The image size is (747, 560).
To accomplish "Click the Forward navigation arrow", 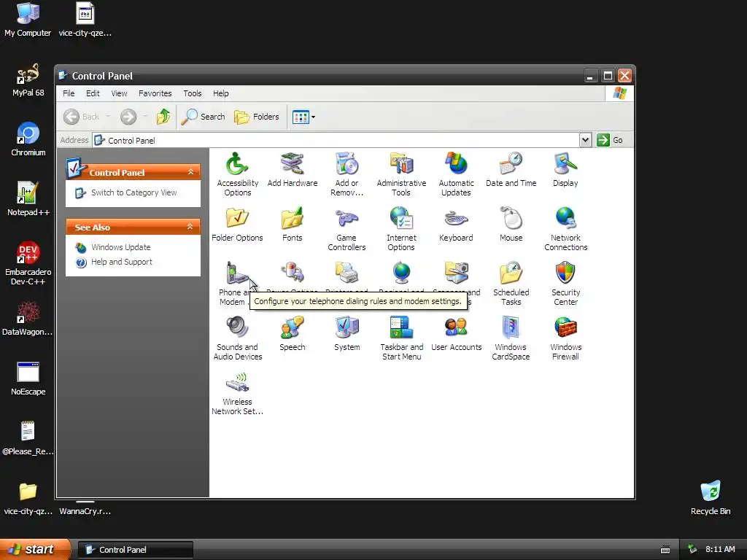I will point(128,117).
